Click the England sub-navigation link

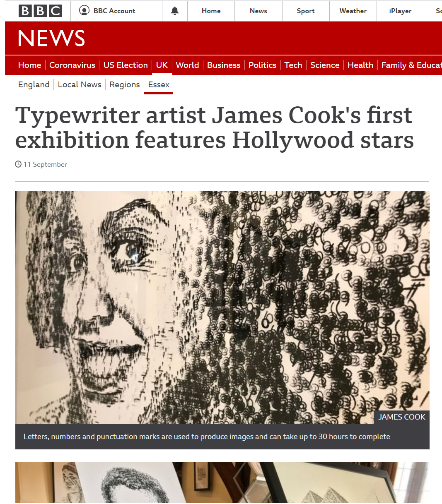click(34, 84)
